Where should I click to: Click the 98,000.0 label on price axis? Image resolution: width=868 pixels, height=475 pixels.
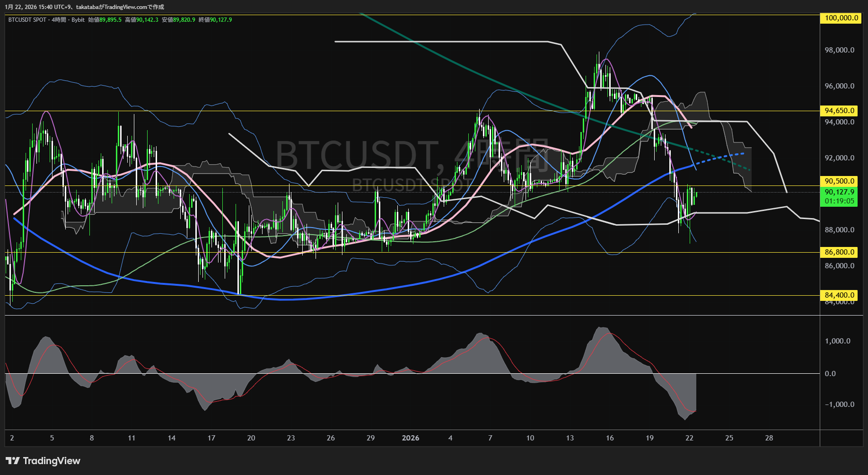[x=840, y=50]
